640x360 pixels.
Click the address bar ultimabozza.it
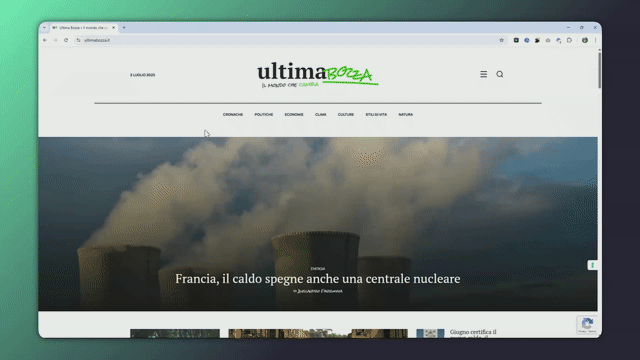(x=286, y=40)
